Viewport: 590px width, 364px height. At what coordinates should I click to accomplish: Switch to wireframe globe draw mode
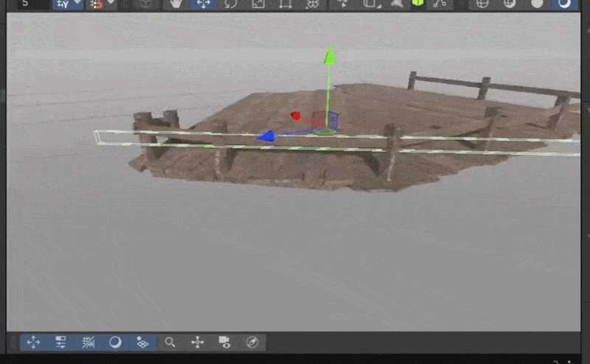(x=482, y=4)
